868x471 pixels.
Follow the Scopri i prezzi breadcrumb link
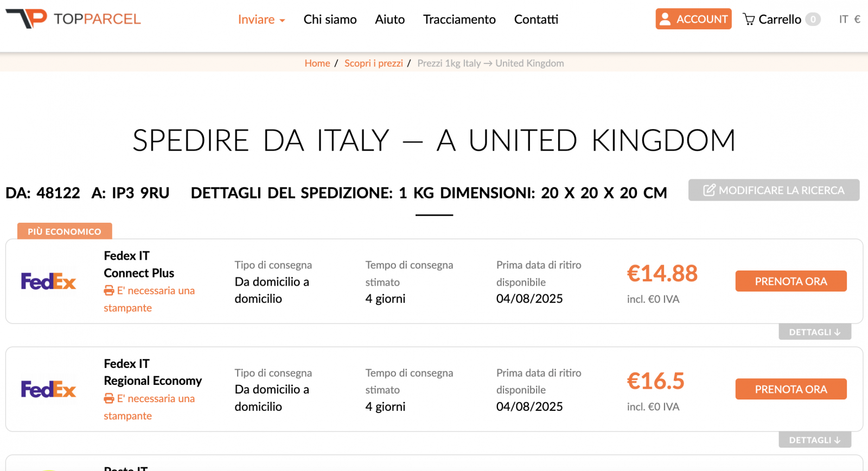374,63
